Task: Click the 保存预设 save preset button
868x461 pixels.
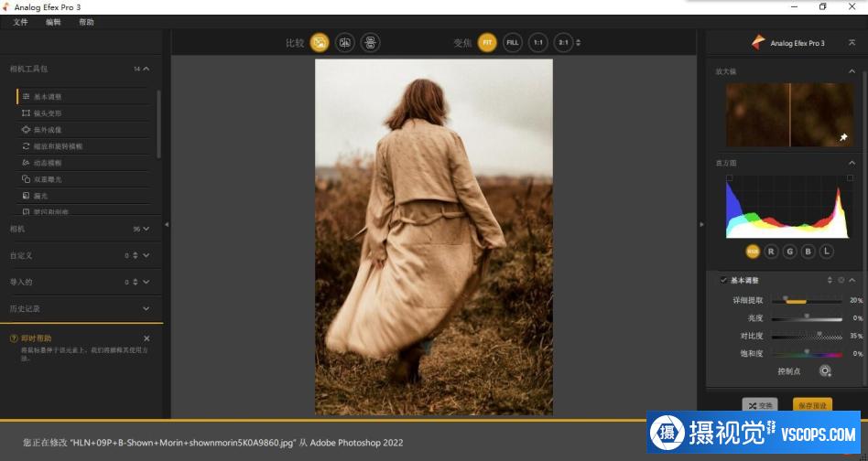Action: pyautogui.click(x=812, y=405)
